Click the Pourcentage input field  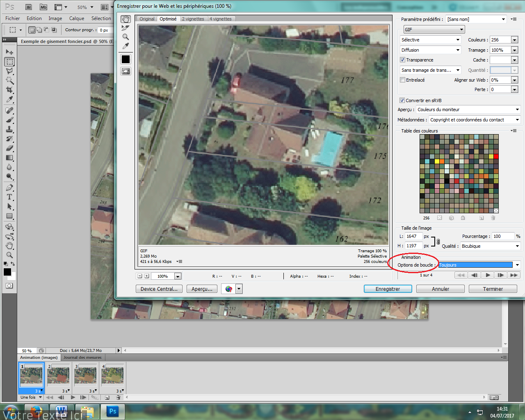coord(503,236)
